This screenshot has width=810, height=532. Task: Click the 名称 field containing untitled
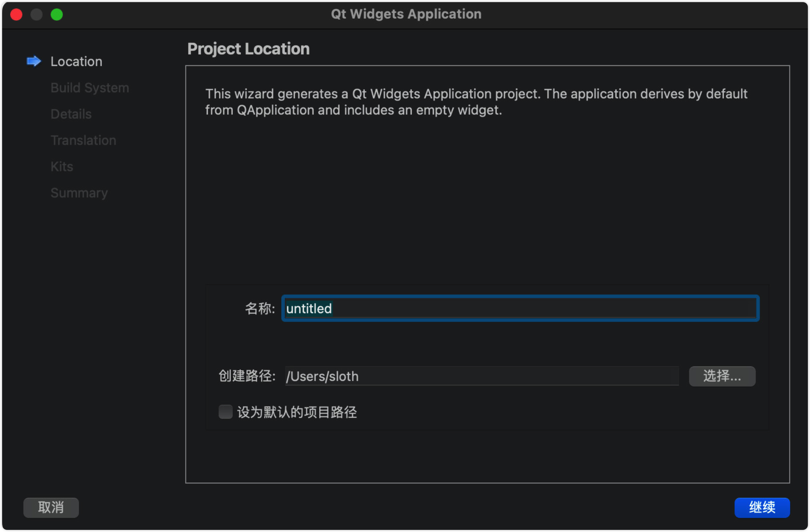520,308
